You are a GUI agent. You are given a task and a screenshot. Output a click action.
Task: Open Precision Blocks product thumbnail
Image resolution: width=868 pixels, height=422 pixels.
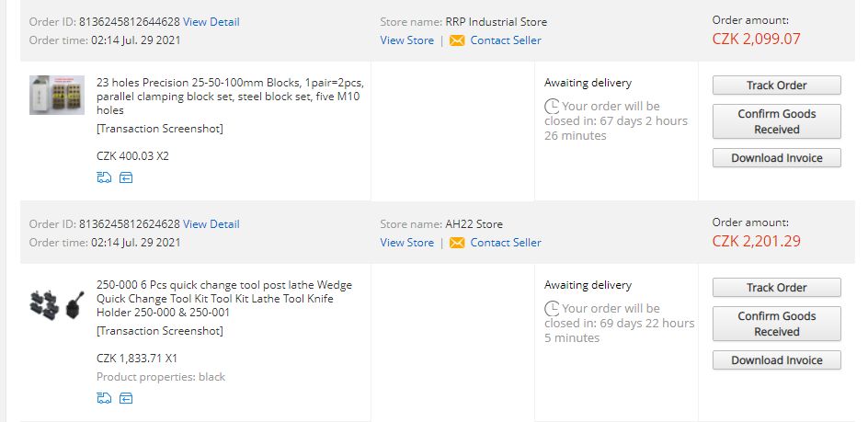(x=57, y=96)
